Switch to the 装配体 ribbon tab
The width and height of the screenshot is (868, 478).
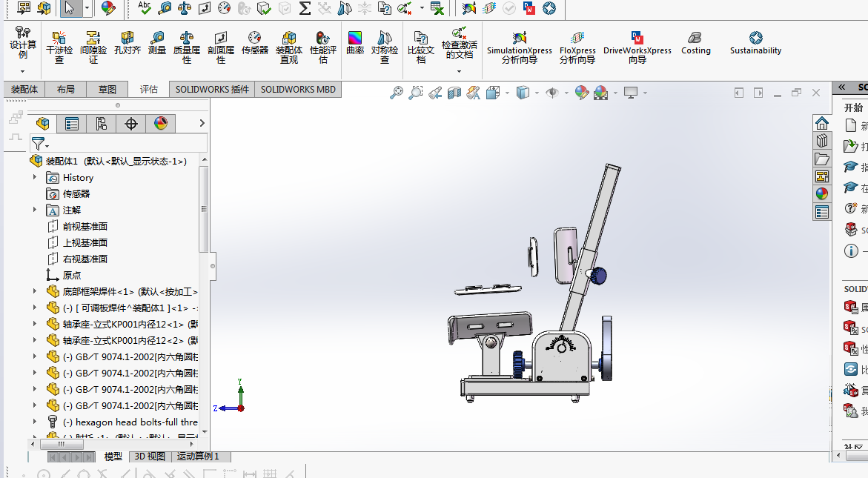pyautogui.click(x=24, y=89)
